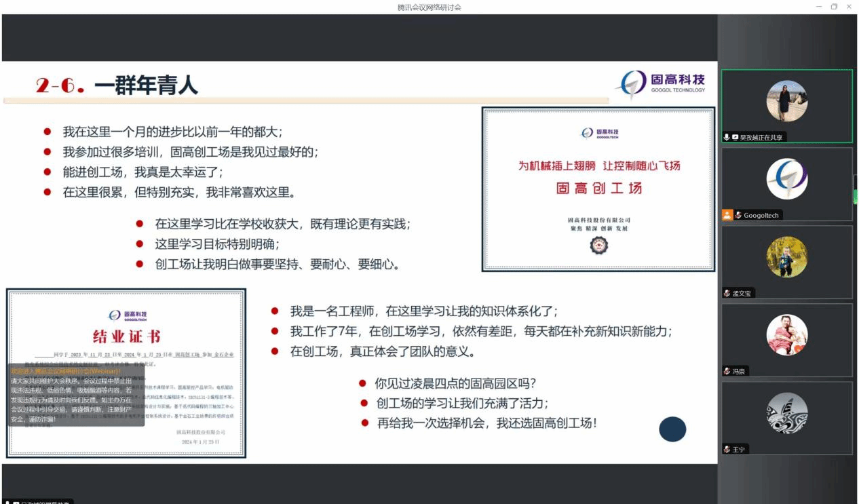Click the red heading 结业证书 on the certificate

(x=127, y=336)
